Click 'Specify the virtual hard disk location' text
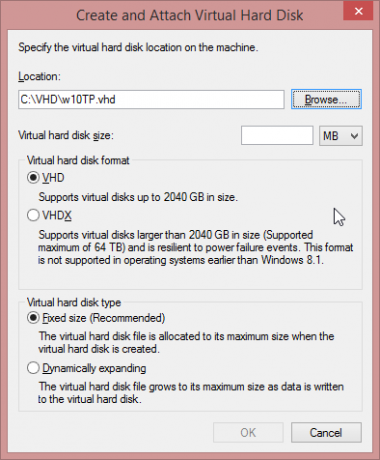Image resolution: width=380 pixels, height=460 pixels. pyautogui.click(x=138, y=47)
